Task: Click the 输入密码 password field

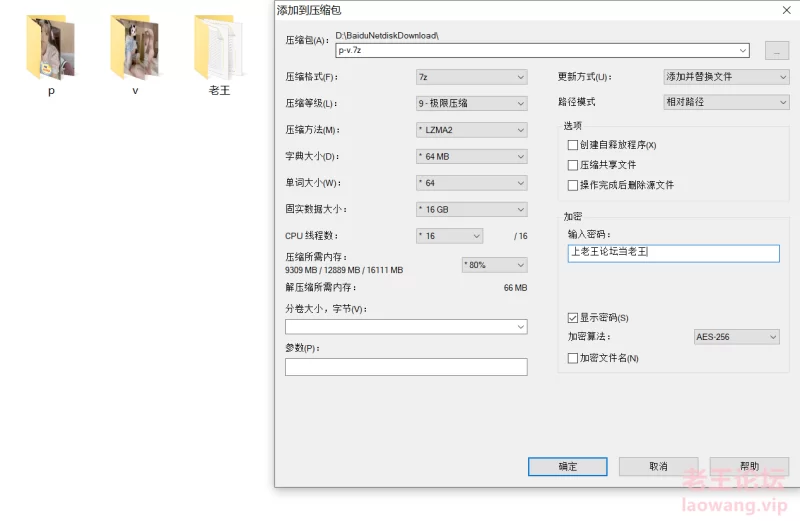Action: pos(673,253)
